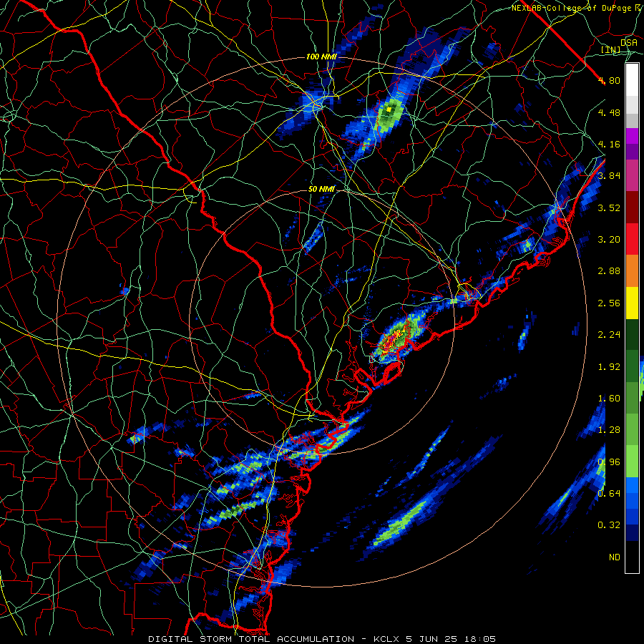This screenshot has width=644, height=644.
Task: Click the 0.64 legend value
Action: coord(609,493)
